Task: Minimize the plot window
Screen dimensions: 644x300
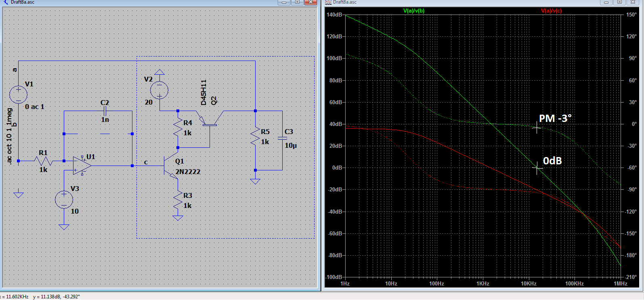Action: pyautogui.click(x=606, y=2)
